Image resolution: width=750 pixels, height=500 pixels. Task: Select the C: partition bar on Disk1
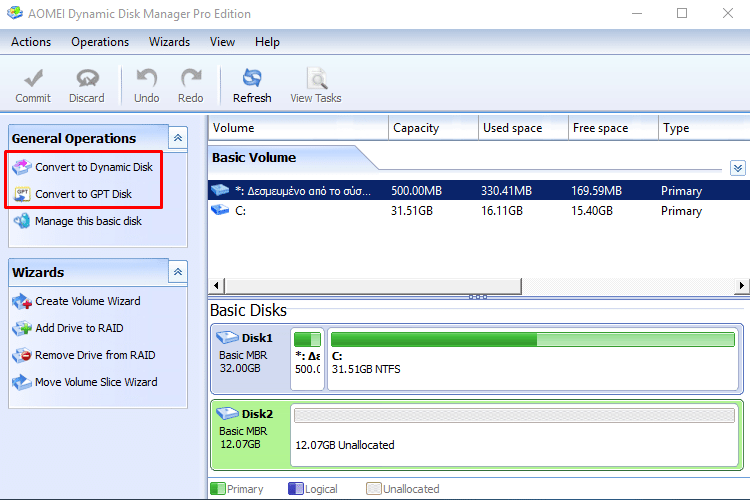[533, 359]
